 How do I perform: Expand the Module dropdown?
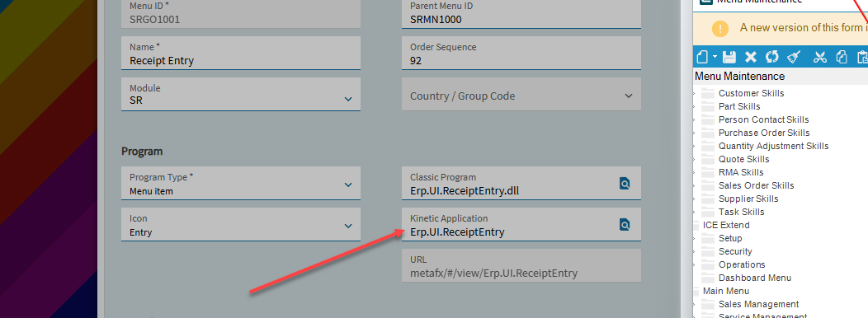point(347,99)
